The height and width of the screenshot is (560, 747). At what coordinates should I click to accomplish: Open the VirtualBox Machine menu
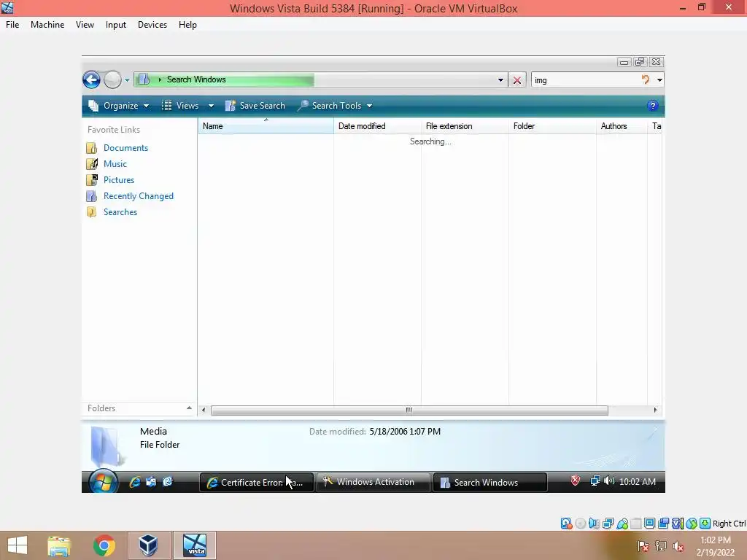tap(47, 25)
